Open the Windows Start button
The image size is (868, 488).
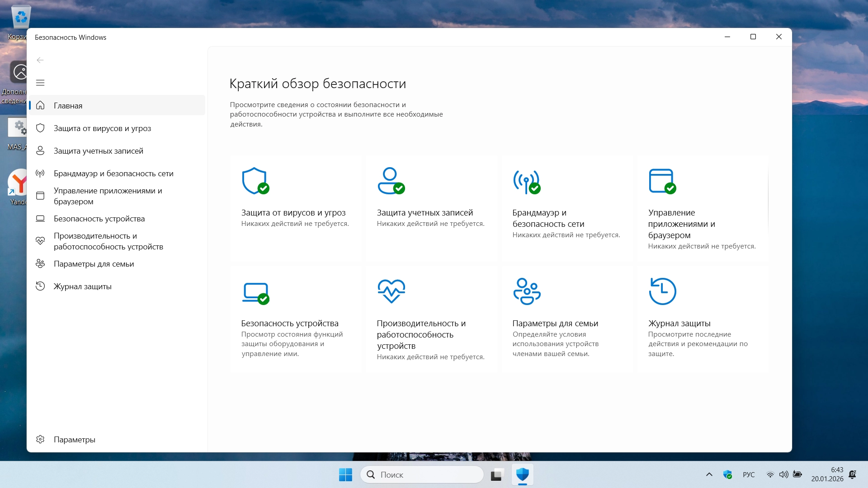pos(345,474)
